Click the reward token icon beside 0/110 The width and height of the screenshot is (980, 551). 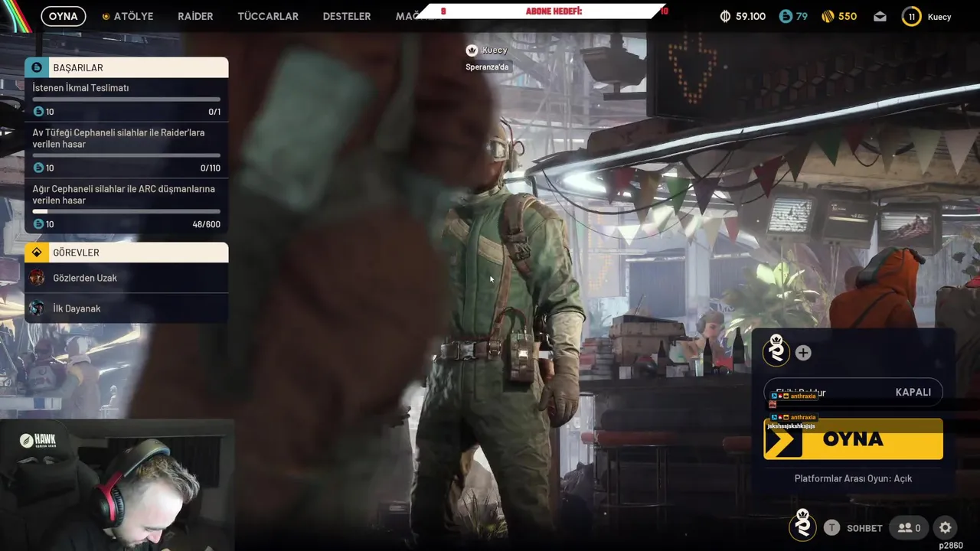click(x=38, y=168)
